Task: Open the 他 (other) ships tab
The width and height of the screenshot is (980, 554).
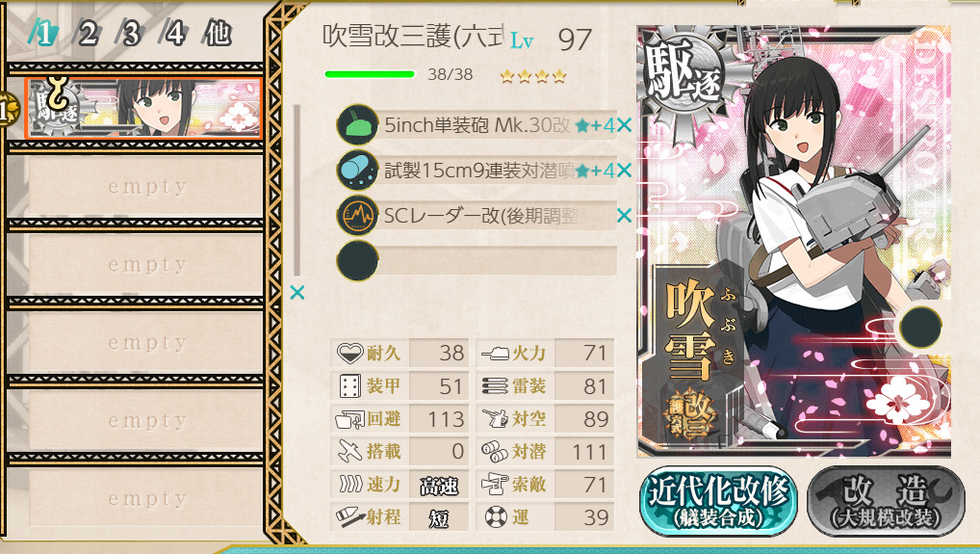Action: click(x=219, y=33)
